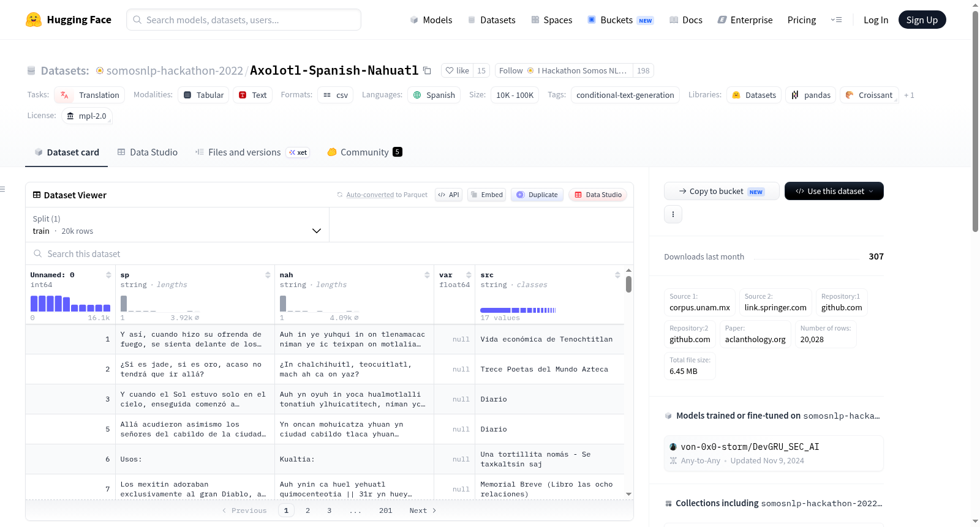Viewport: 980px width, 527px height.
Task: Open the API button in Dataset Viewer
Action: tap(448, 195)
